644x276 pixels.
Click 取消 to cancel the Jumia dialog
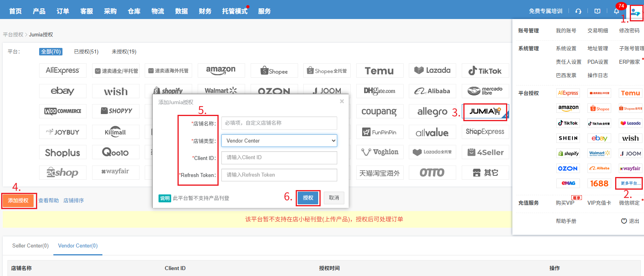click(334, 198)
